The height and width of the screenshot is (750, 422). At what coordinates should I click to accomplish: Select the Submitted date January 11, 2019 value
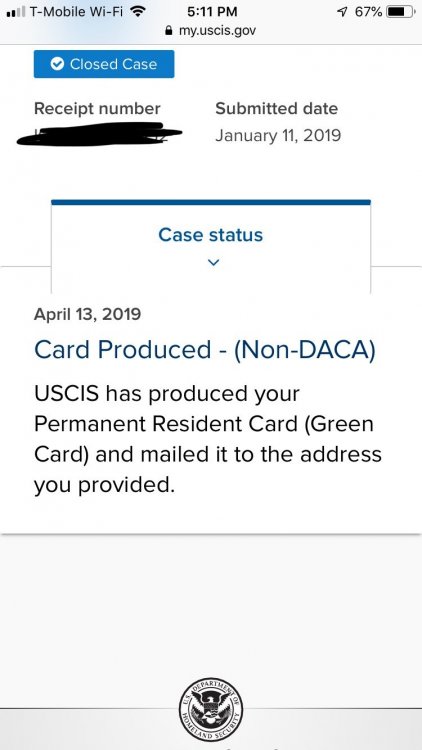278,135
